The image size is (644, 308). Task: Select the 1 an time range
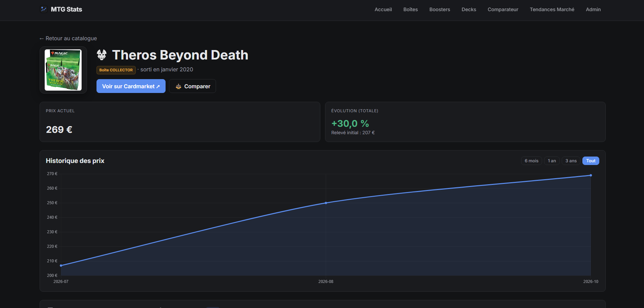coord(552,161)
